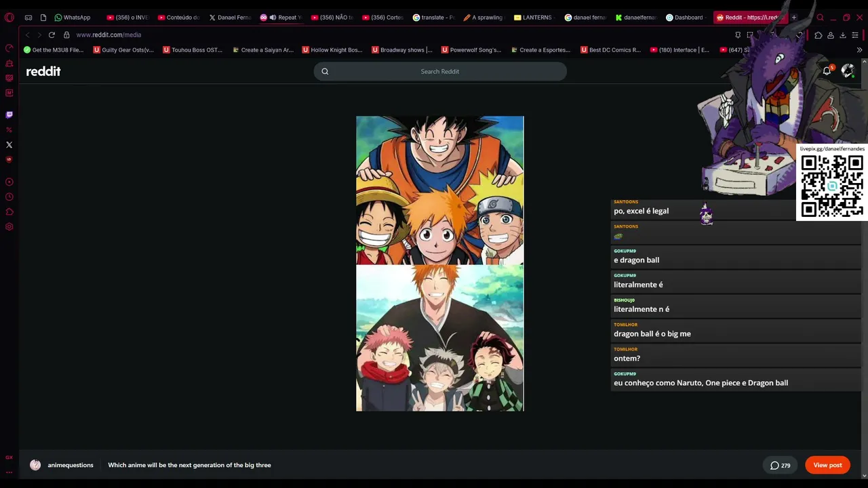
Task: Click chat message 'ontem?'
Action: 627,359
